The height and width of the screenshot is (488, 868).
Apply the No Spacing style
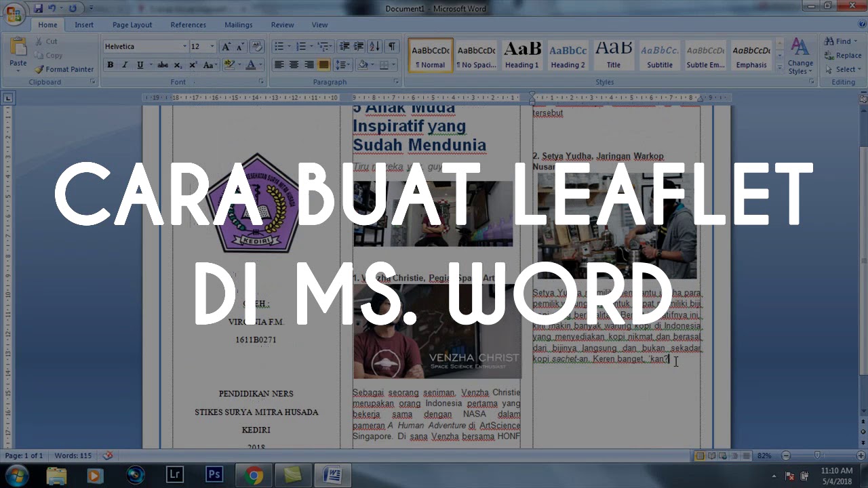click(x=476, y=56)
